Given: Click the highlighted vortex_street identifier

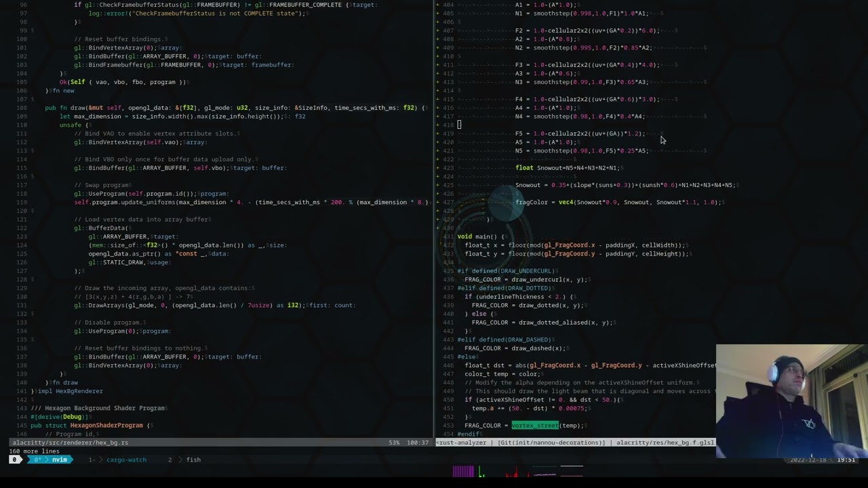Looking at the screenshot, I should click(x=535, y=426).
